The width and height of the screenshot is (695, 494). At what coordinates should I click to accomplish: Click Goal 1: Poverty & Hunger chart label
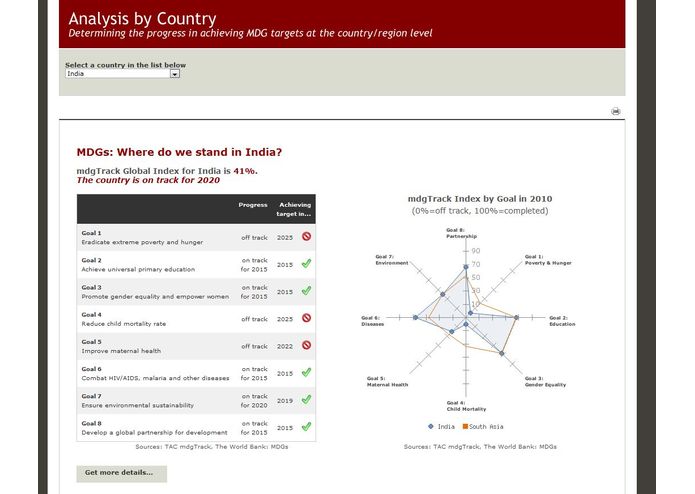point(548,260)
